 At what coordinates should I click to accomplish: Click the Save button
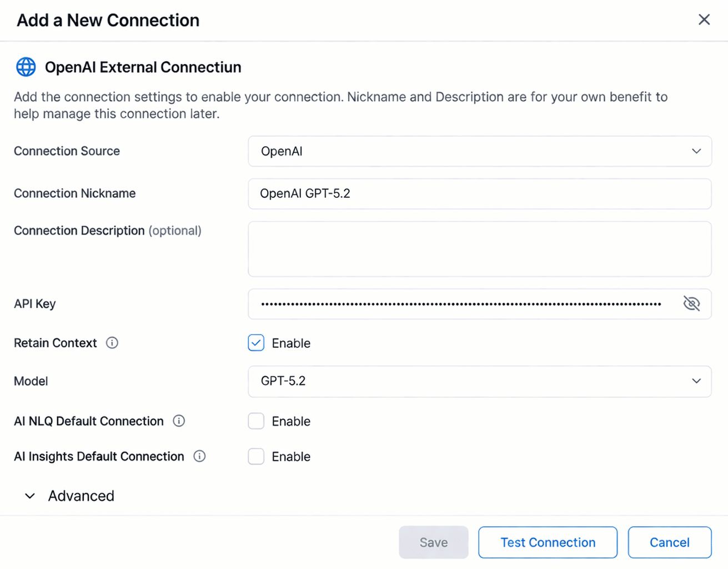[x=433, y=542]
